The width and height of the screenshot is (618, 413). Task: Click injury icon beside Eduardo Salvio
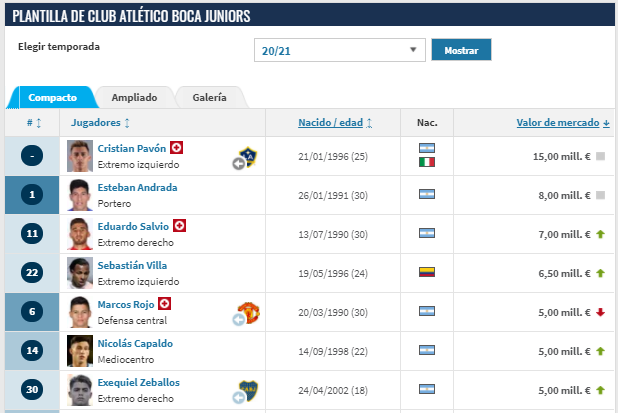180,226
